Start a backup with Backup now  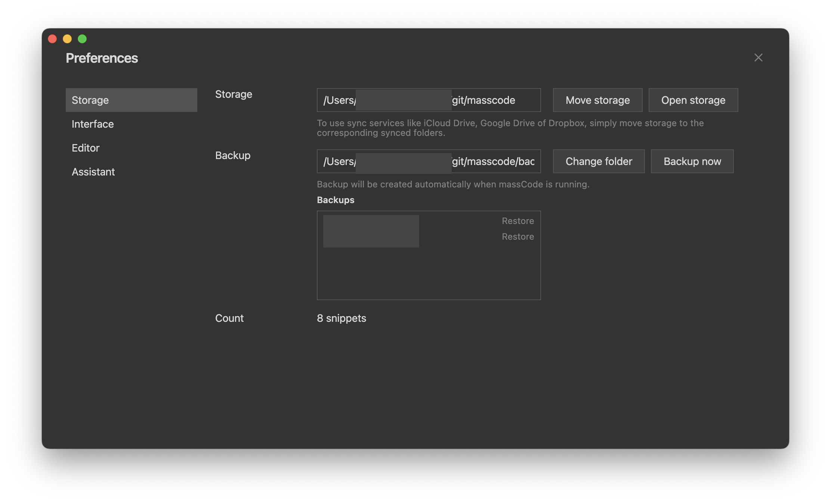click(x=692, y=161)
